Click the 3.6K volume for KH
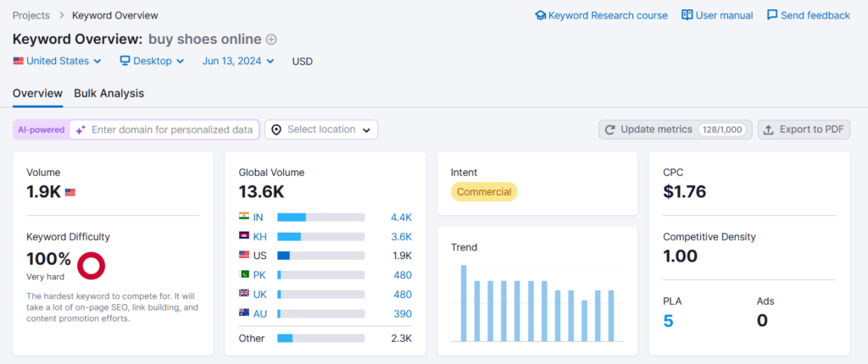The width and height of the screenshot is (868, 364). click(x=401, y=237)
